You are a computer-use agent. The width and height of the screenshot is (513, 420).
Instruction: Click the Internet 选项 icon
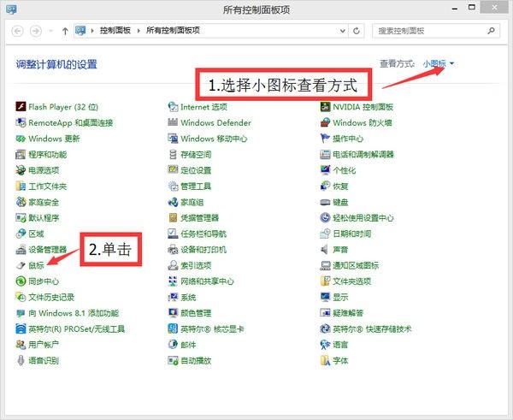[173, 107]
